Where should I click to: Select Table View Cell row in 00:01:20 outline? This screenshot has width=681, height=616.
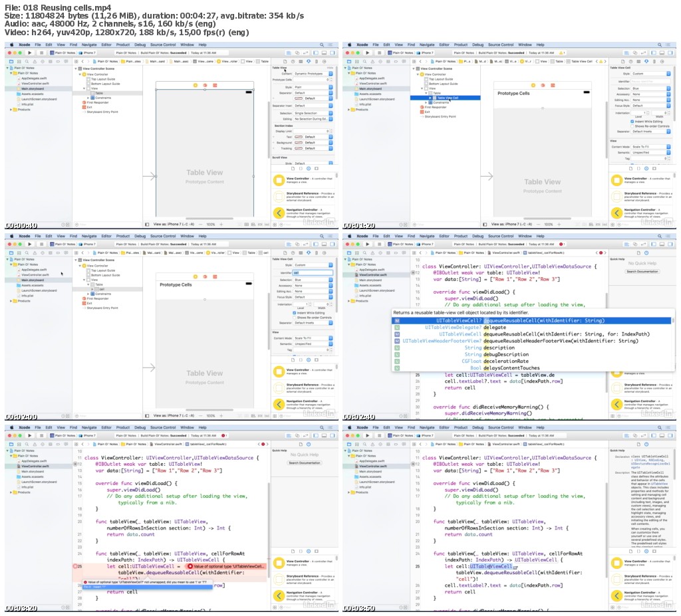[x=446, y=98]
